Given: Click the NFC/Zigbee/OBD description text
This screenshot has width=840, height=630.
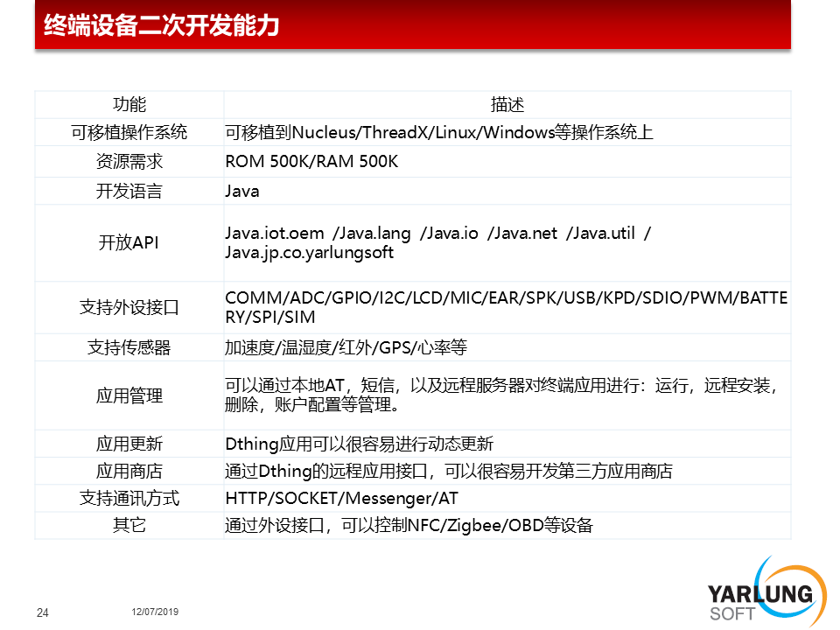Looking at the screenshot, I should (x=409, y=525).
